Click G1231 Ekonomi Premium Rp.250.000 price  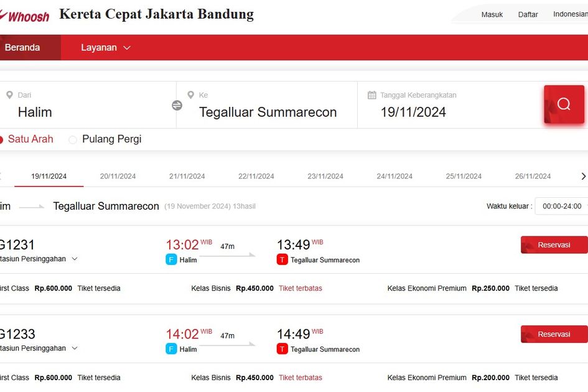coord(490,289)
